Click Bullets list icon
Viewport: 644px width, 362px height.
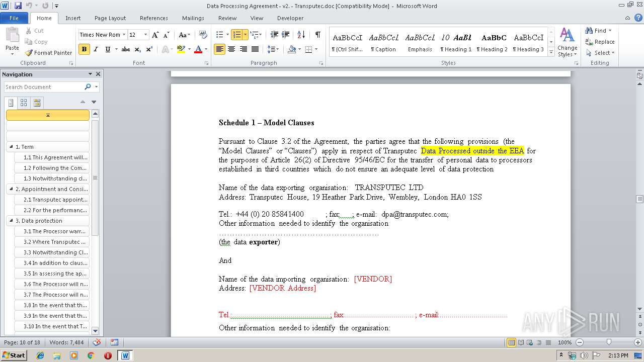(219, 35)
